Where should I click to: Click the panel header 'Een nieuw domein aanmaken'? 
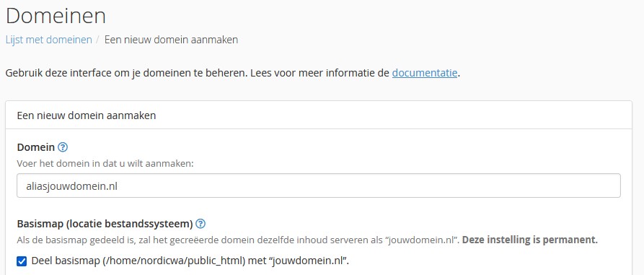87,115
